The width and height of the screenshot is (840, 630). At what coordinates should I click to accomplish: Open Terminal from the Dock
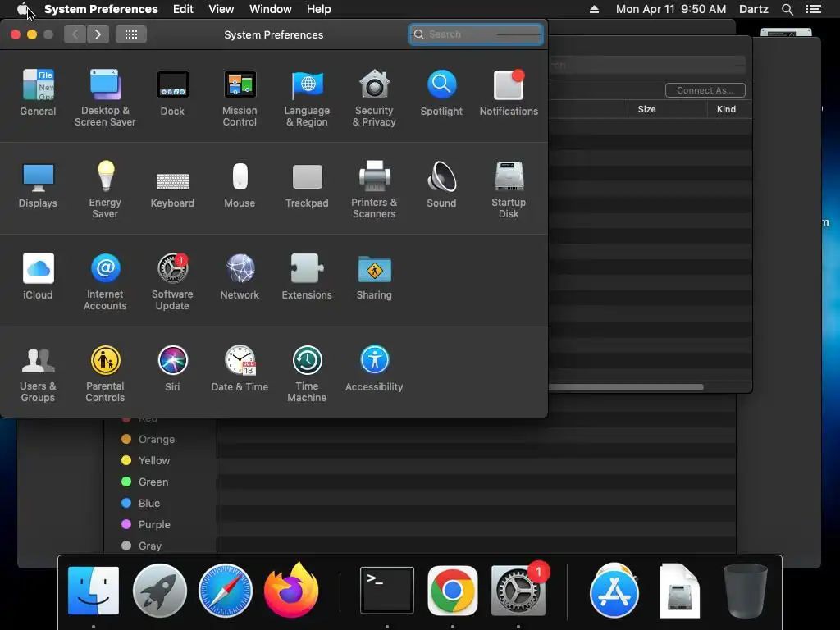pos(387,591)
